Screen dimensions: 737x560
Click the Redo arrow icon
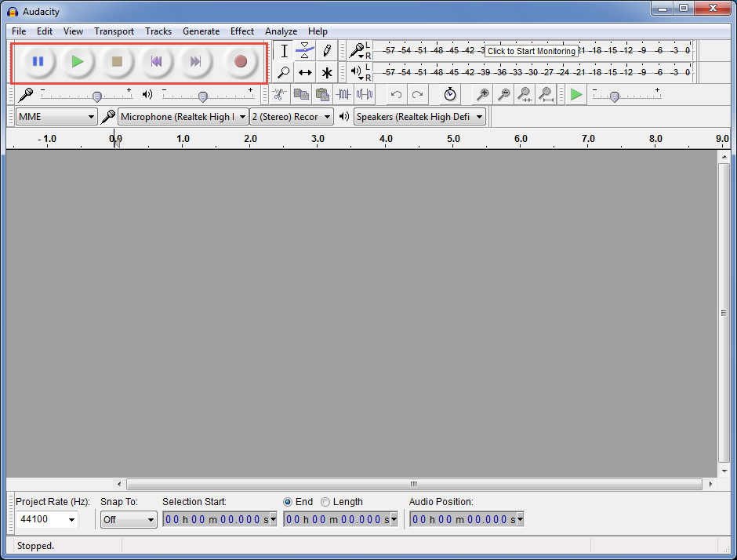417,94
